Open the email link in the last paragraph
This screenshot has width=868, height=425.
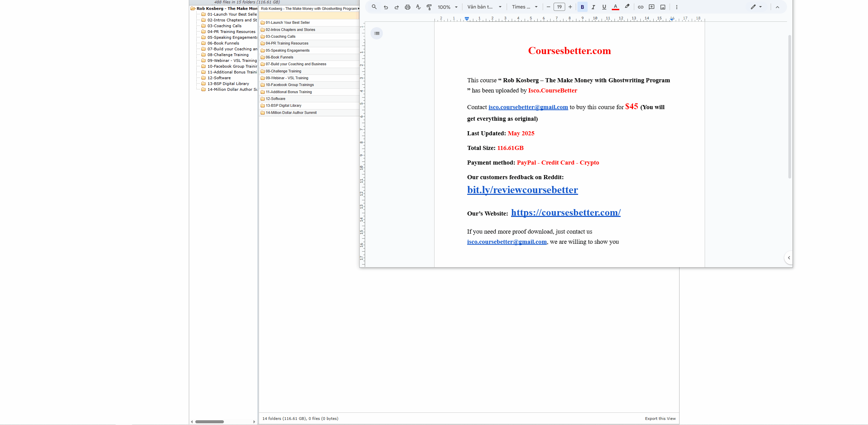[507, 242]
